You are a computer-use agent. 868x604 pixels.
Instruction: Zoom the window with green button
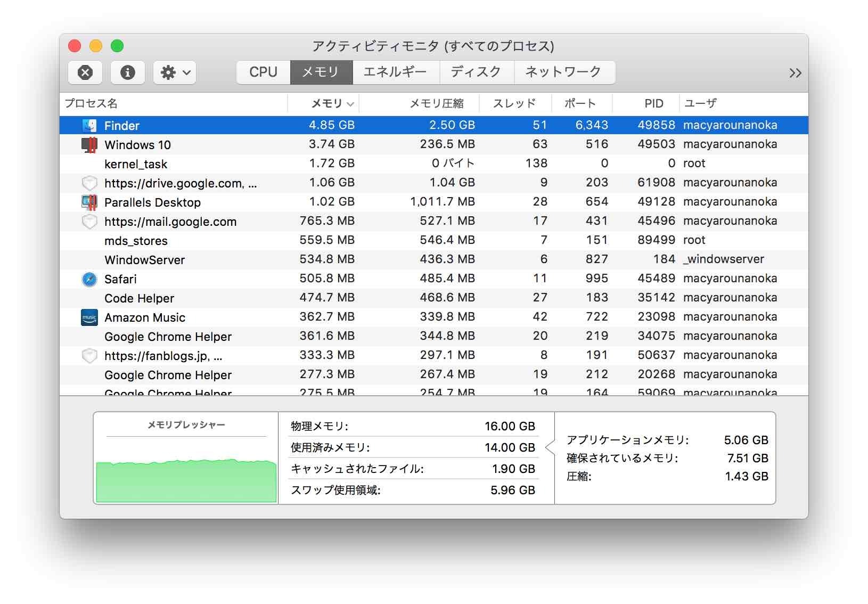coord(117,46)
